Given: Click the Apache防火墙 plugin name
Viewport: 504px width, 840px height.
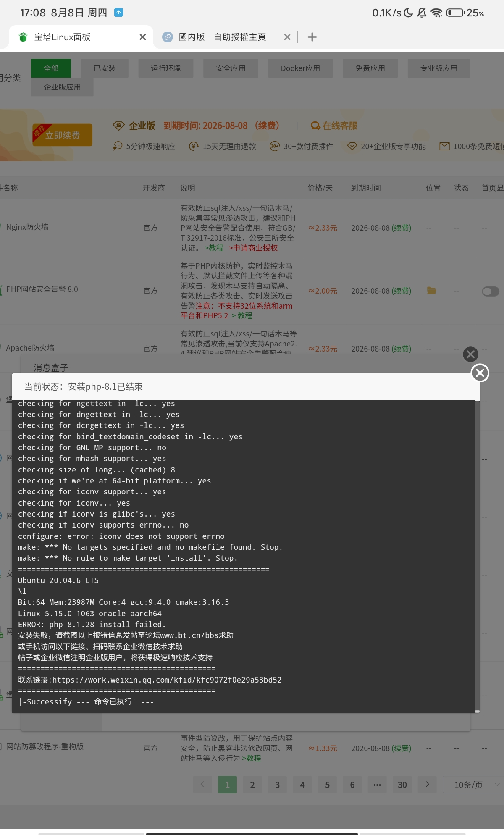Looking at the screenshot, I should (x=30, y=348).
